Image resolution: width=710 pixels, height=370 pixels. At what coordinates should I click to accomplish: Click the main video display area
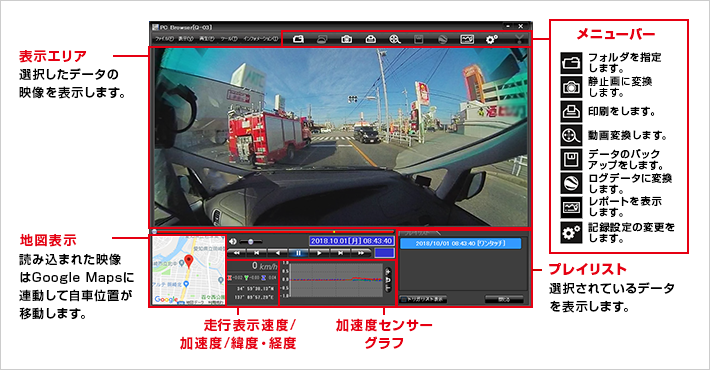click(x=341, y=137)
